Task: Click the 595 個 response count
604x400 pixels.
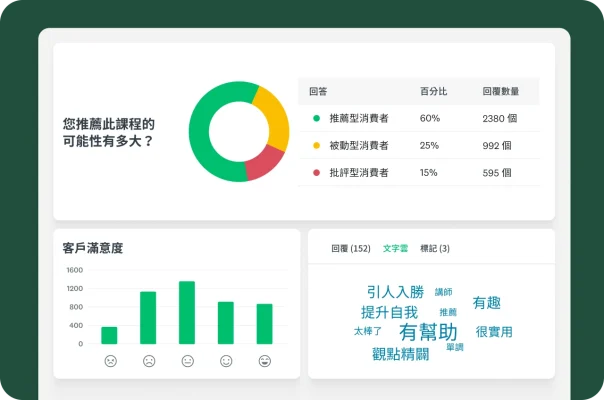Action: pyautogui.click(x=497, y=173)
